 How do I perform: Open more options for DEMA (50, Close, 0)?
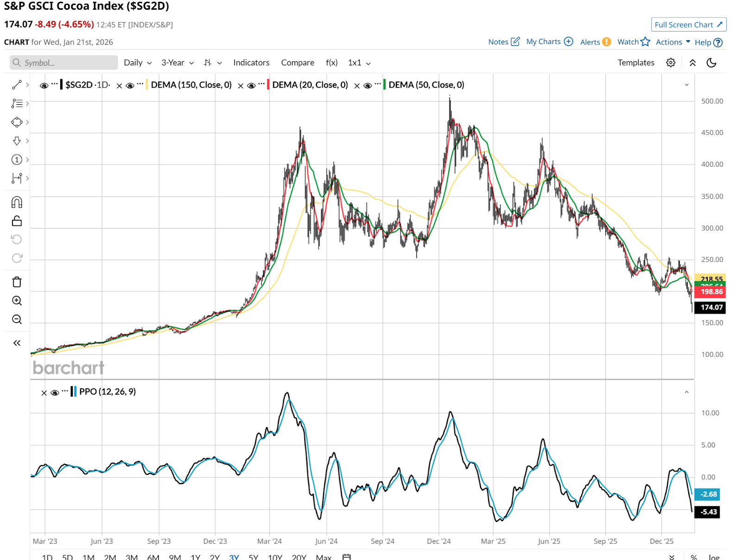point(378,84)
